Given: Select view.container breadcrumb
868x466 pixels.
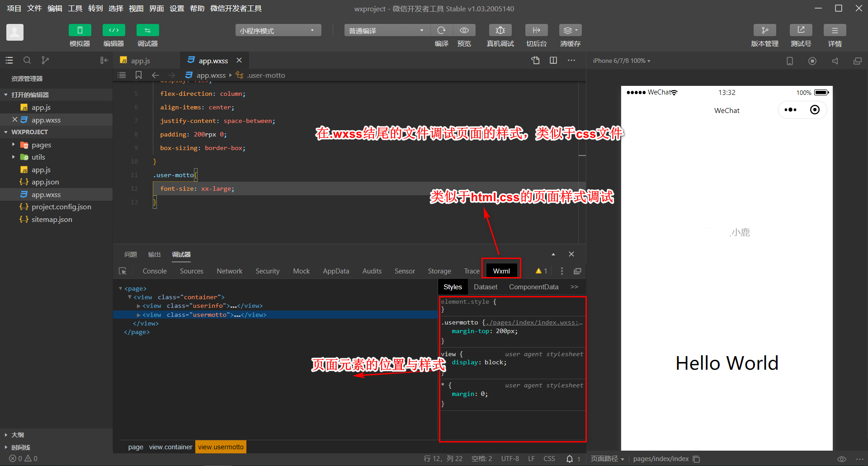Looking at the screenshot, I should coord(170,447).
